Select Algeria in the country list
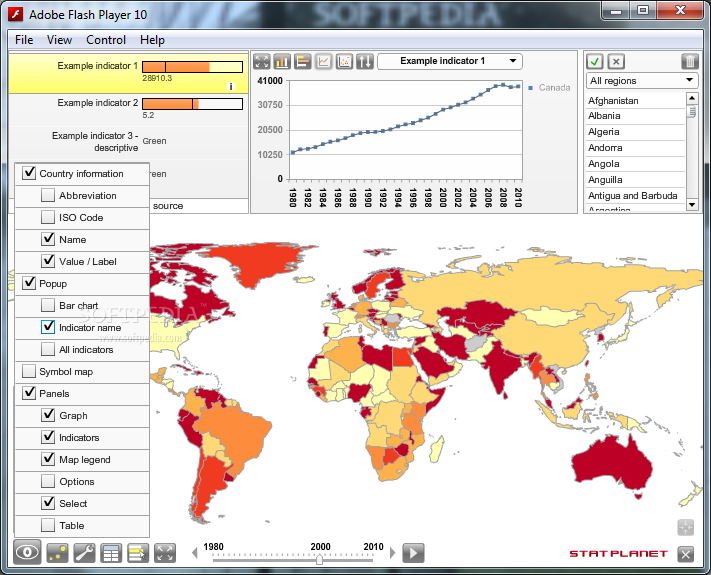Viewport: 711px width, 575px height. [635, 132]
